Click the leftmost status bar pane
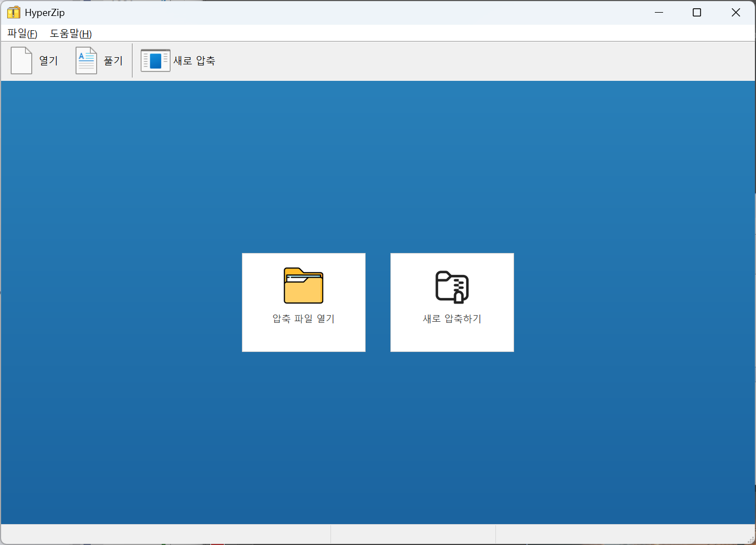This screenshot has width=756, height=545. click(x=165, y=534)
